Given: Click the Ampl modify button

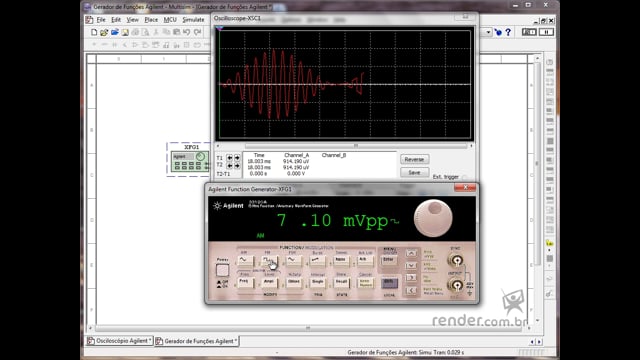Looking at the screenshot, I should click(x=269, y=282).
